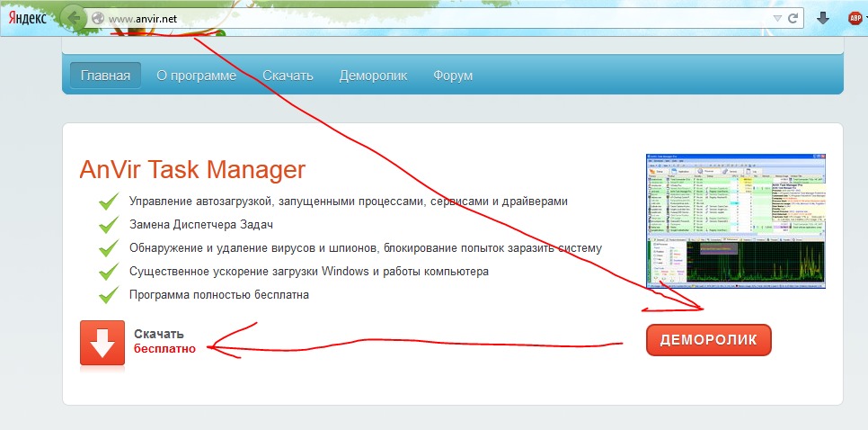868x430 pixels.
Task: Click the line about ускорение загрузки Windows
Action: 309,272
